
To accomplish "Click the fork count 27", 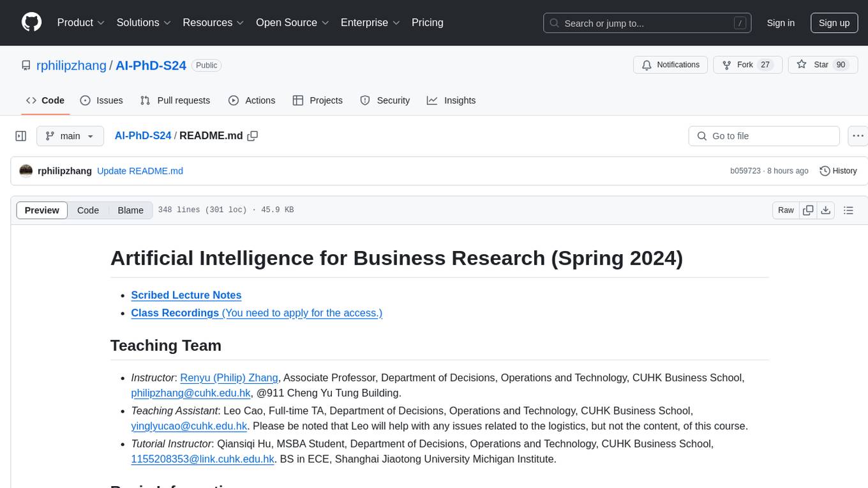I will (766, 65).
